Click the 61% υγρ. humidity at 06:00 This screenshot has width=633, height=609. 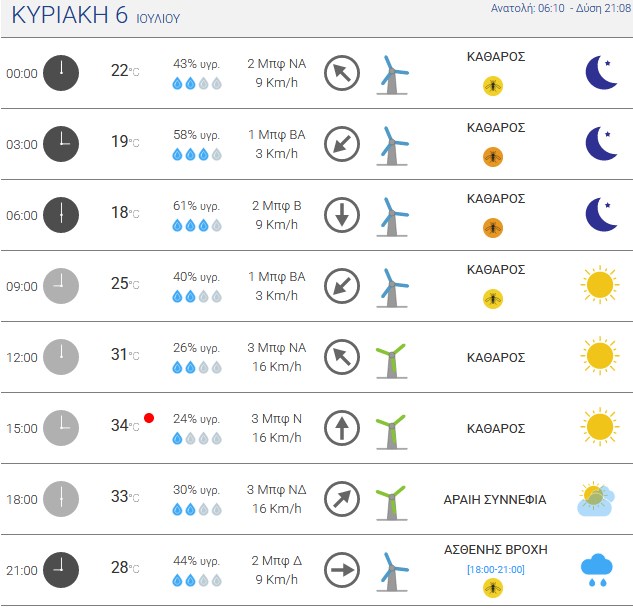(197, 206)
